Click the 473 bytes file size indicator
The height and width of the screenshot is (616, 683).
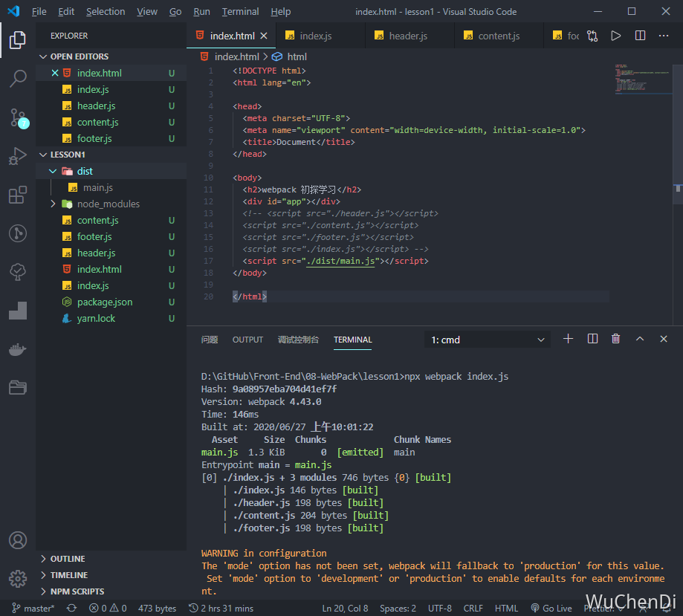(157, 608)
